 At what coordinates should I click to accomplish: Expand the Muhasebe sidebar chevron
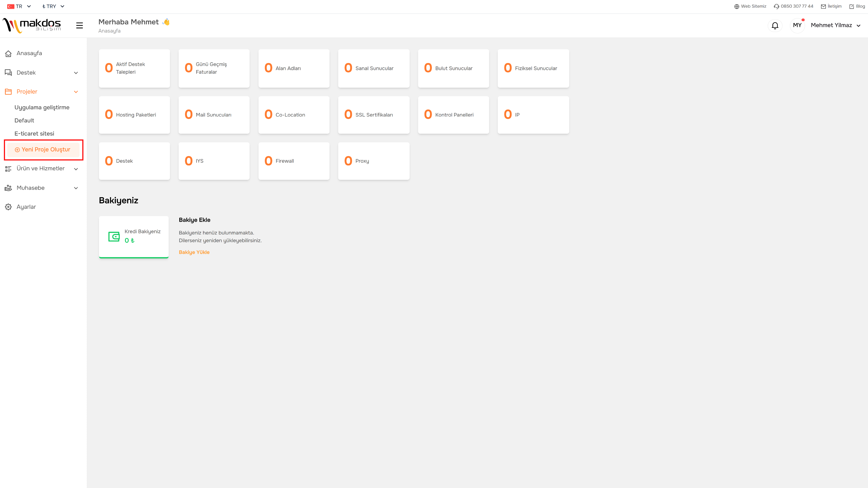pos(76,188)
